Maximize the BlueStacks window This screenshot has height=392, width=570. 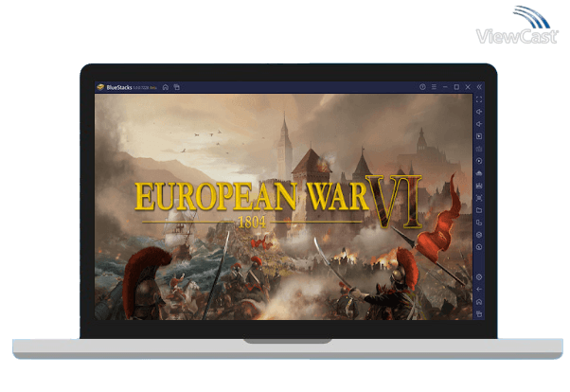click(456, 87)
